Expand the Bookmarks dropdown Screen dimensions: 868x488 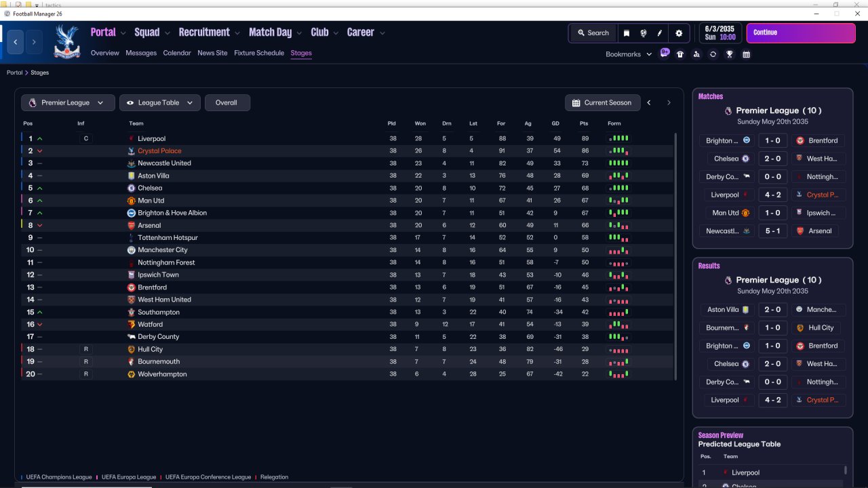click(x=629, y=54)
